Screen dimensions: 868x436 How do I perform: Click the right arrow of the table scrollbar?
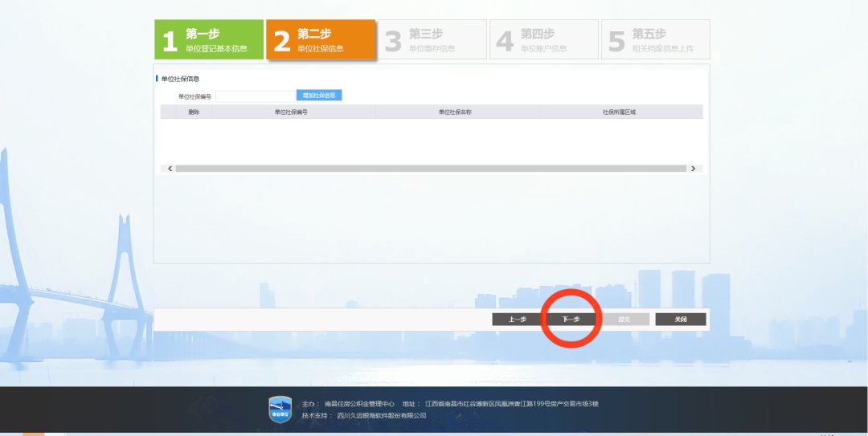pos(693,169)
